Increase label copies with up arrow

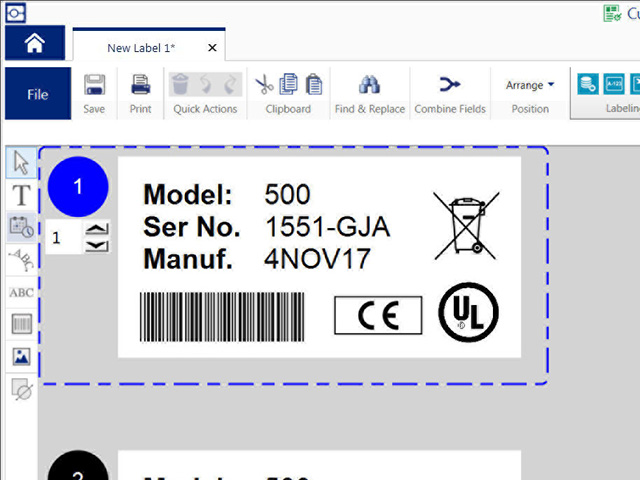pyautogui.click(x=97, y=229)
